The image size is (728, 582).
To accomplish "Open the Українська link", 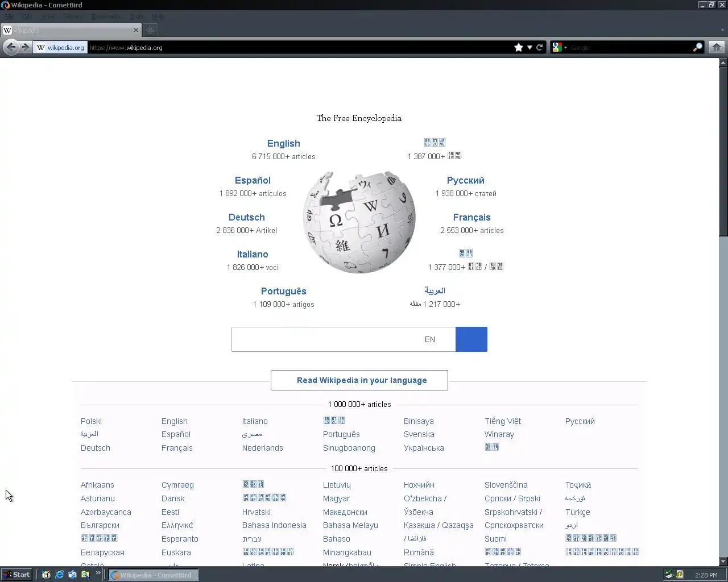I will [424, 448].
